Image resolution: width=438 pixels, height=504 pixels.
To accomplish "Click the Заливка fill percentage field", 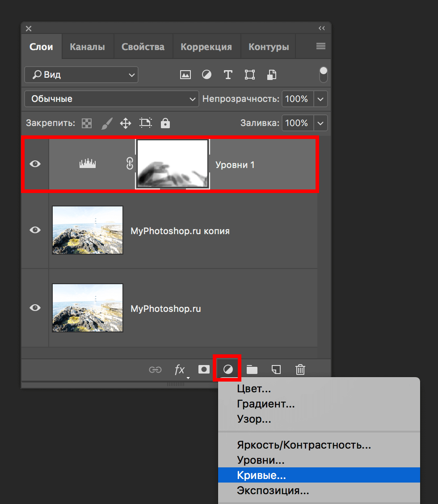I will (297, 123).
